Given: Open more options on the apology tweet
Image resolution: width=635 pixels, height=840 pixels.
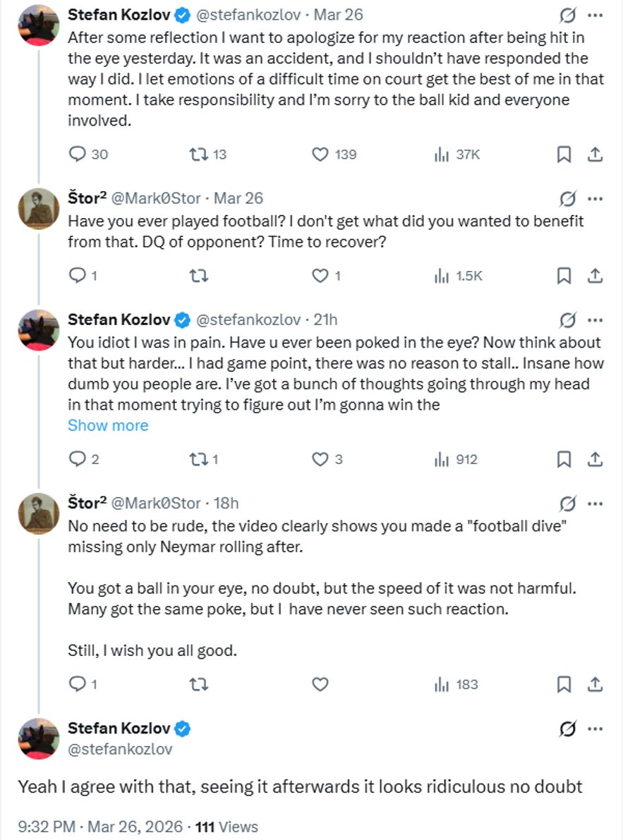Looking at the screenshot, I should (595, 15).
